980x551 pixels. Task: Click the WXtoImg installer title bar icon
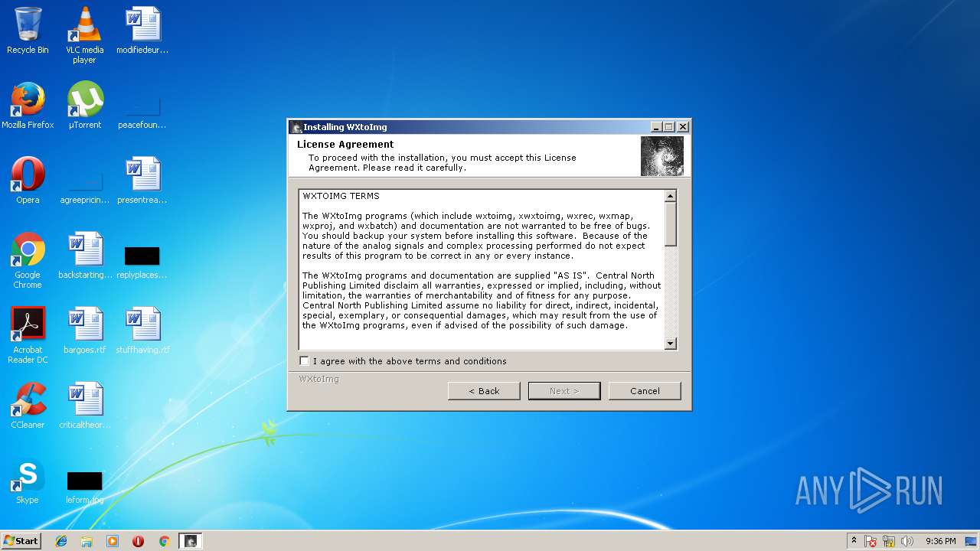click(x=296, y=127)
